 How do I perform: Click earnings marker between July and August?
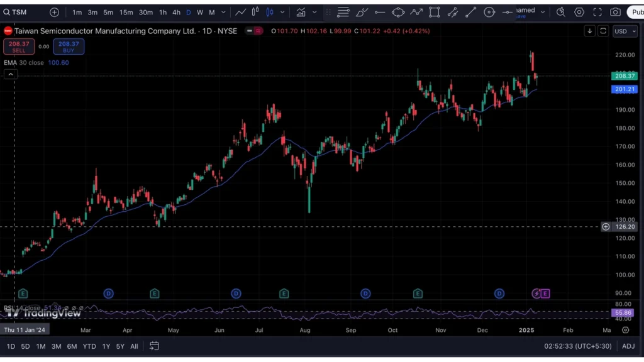[x=284, y=293]
